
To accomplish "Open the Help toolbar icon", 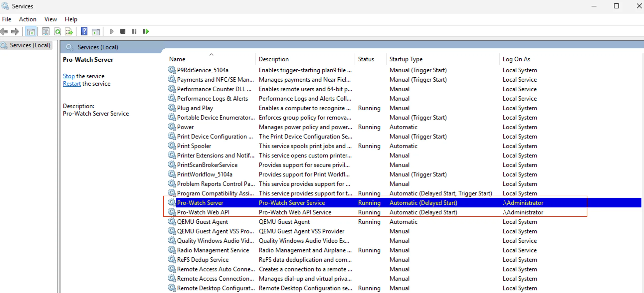I will [x=84, y=31].
